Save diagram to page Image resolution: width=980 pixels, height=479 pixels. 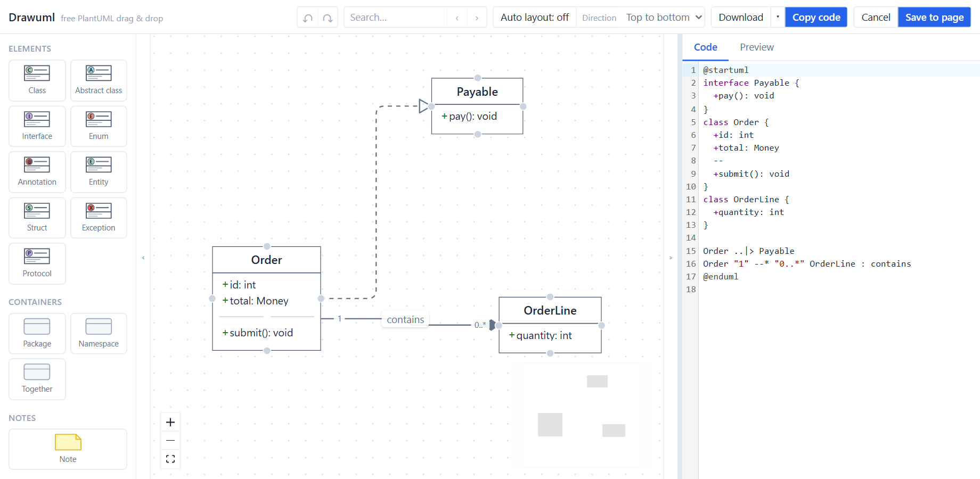934,18
